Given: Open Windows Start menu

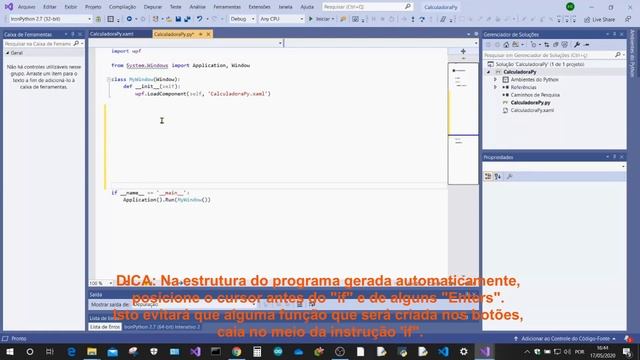Looking at the screenshot, I should (9, 351).
